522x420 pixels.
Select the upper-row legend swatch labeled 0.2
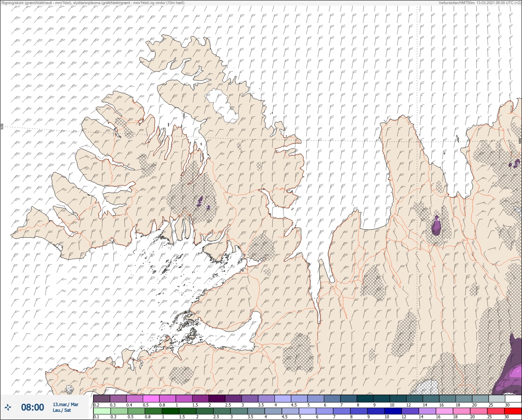click(102, 398)
